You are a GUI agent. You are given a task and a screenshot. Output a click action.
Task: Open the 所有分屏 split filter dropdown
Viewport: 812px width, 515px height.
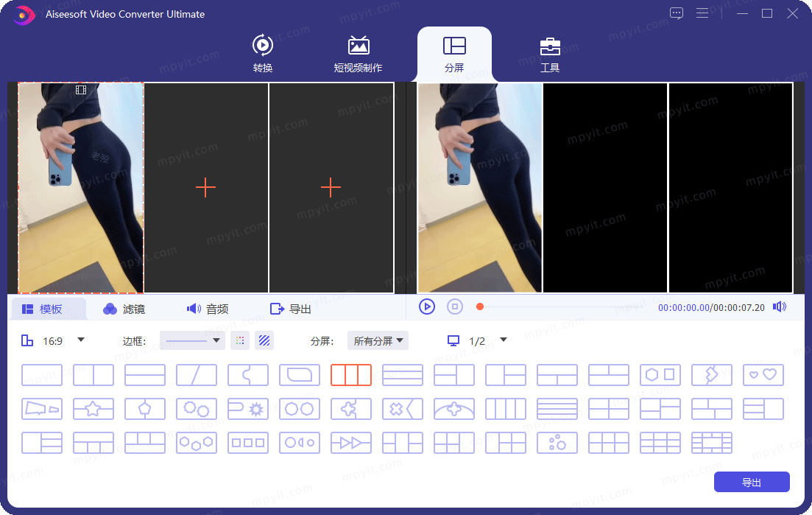pos(378,340)
